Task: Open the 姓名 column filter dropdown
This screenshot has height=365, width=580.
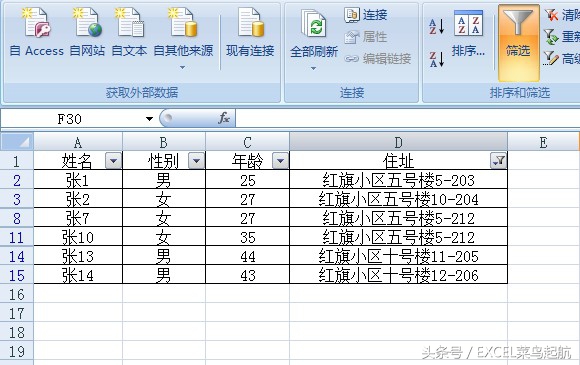Action: [113, 161]
